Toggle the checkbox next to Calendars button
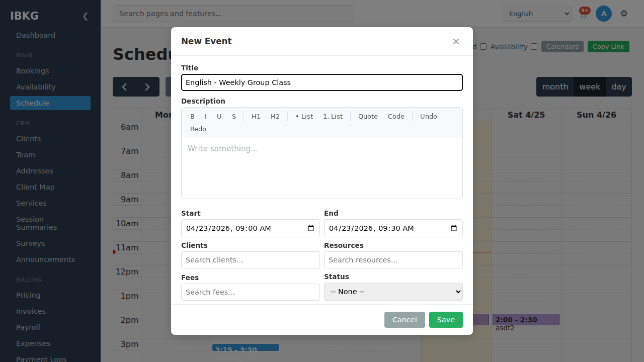 534,47
